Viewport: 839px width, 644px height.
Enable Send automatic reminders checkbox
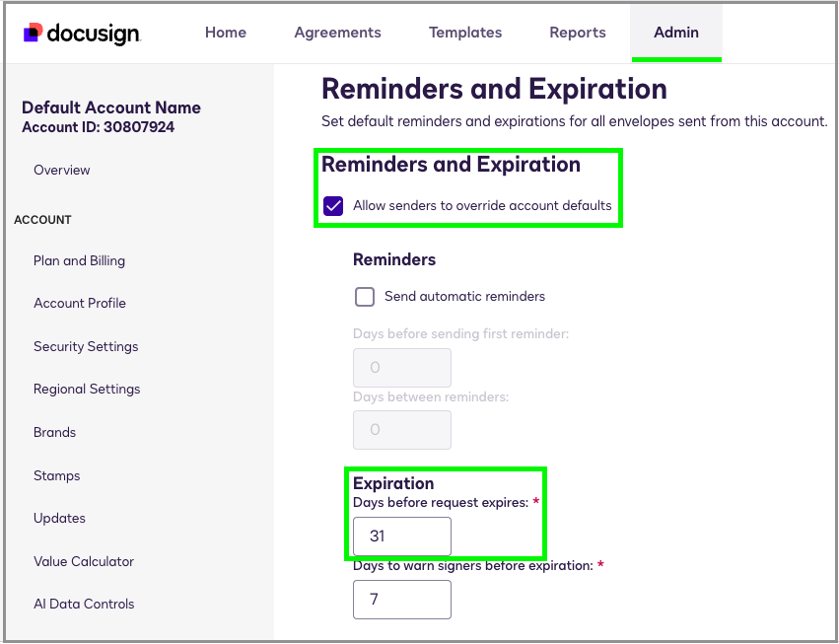pos(365,296)
